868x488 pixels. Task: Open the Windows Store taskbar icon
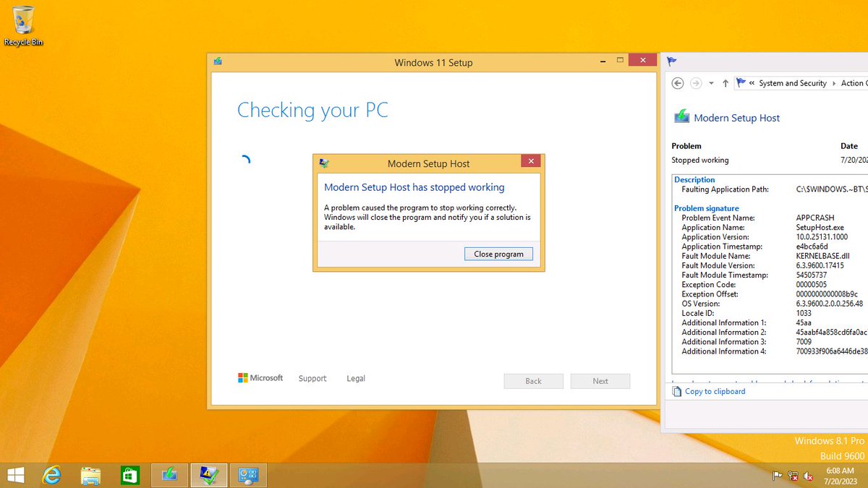pos(129,475)
